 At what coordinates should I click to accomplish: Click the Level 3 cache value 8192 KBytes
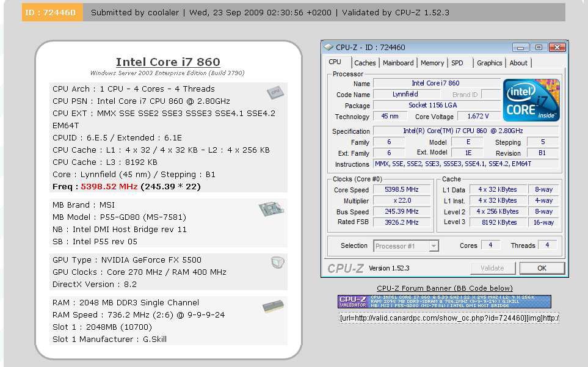click(x=497, y=222)
